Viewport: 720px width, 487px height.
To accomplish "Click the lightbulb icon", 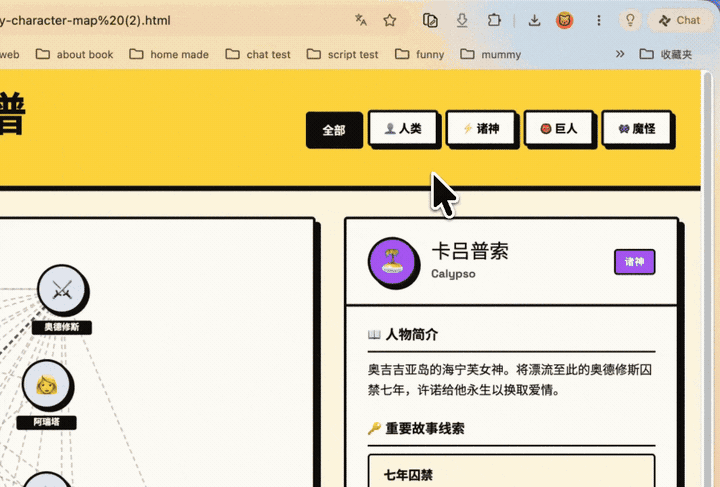I will (630, 20).
